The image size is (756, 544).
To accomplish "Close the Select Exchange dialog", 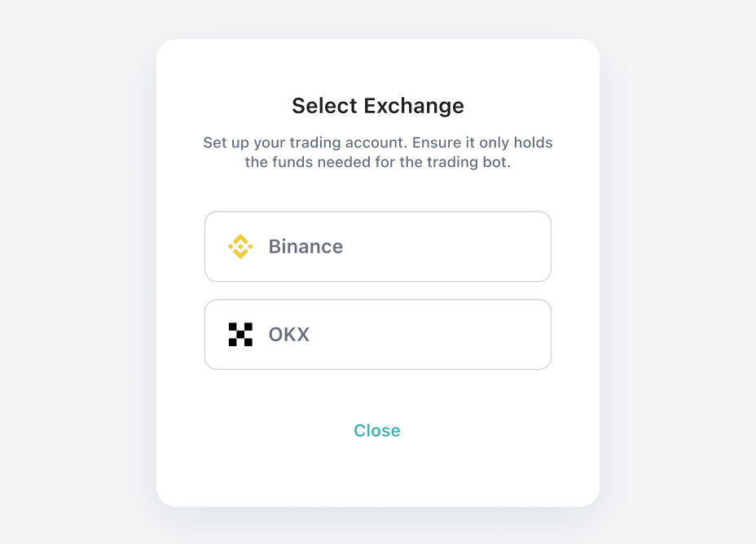I will click(377, 431).
